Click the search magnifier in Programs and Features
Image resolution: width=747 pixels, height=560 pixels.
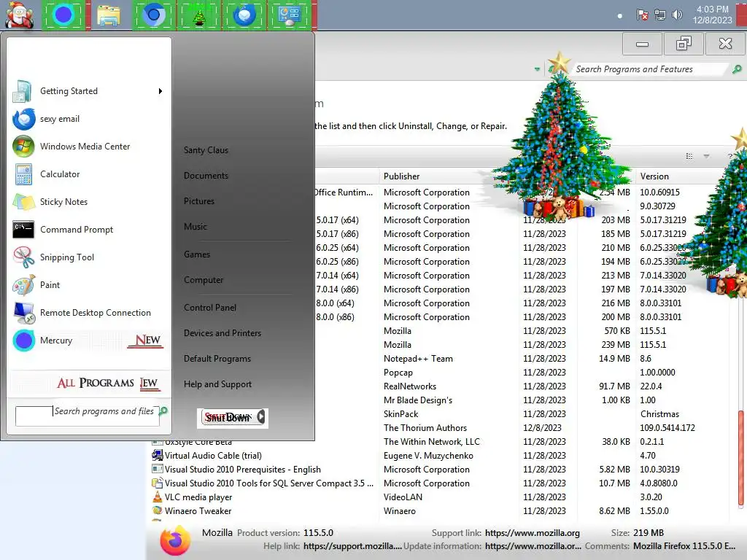tap(737, 69)
